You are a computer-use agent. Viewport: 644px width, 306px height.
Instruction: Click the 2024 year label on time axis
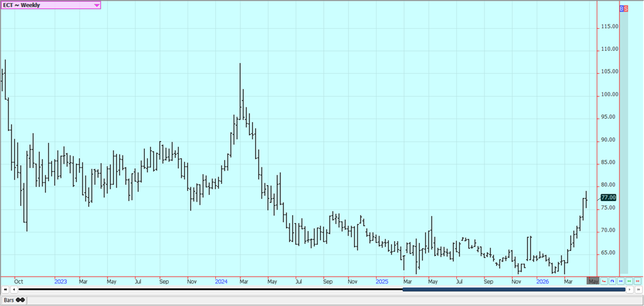(x=221, y=281)
